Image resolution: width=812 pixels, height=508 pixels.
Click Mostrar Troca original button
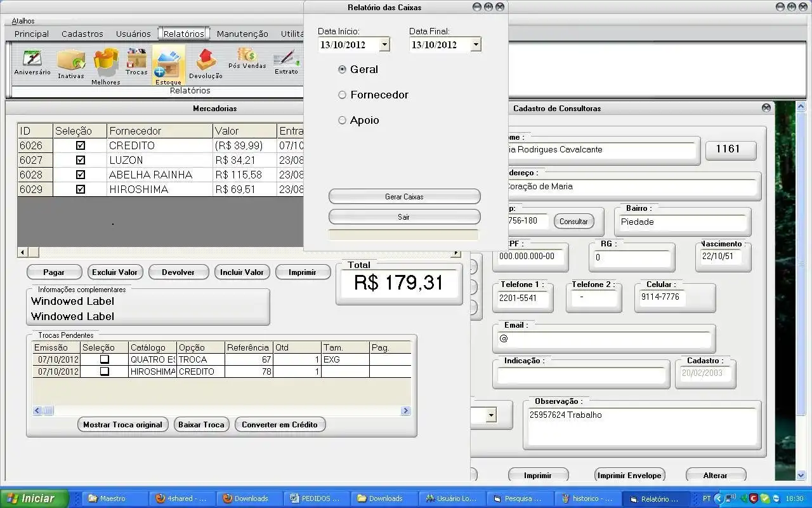123,424
